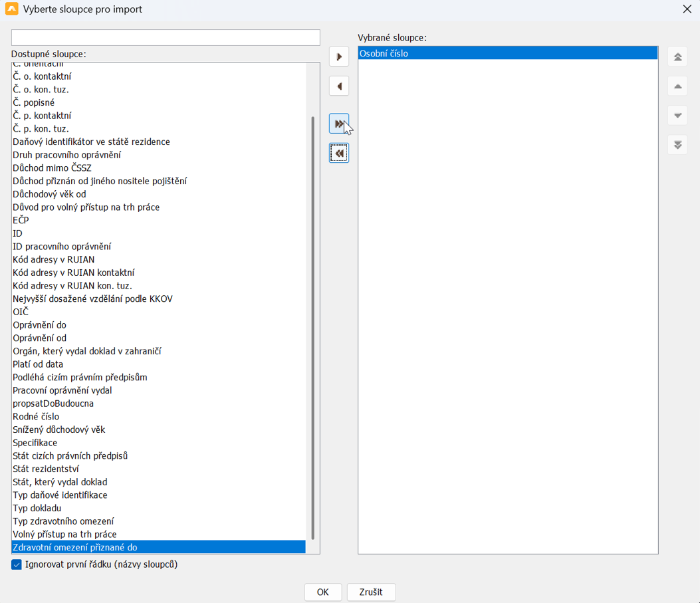Toggle the Ignorovat první řádku checkbox
Viewport: 700px width, 603px height.
tap(17, 564)
